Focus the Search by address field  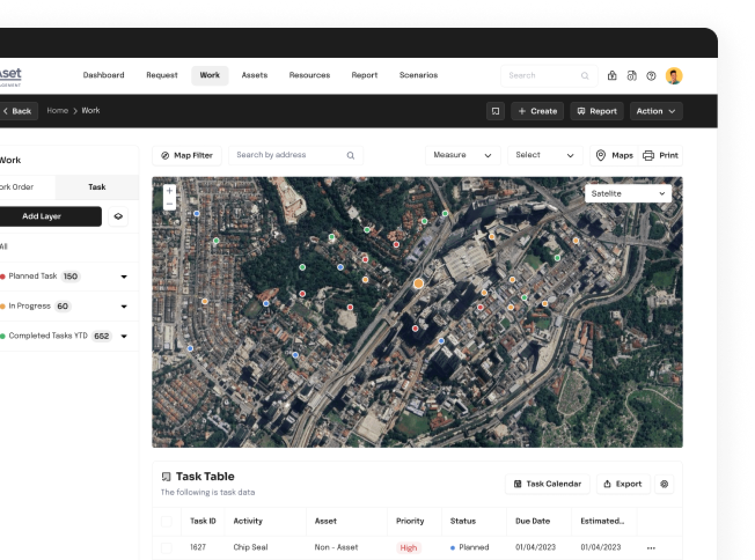[x=296, y=155]
